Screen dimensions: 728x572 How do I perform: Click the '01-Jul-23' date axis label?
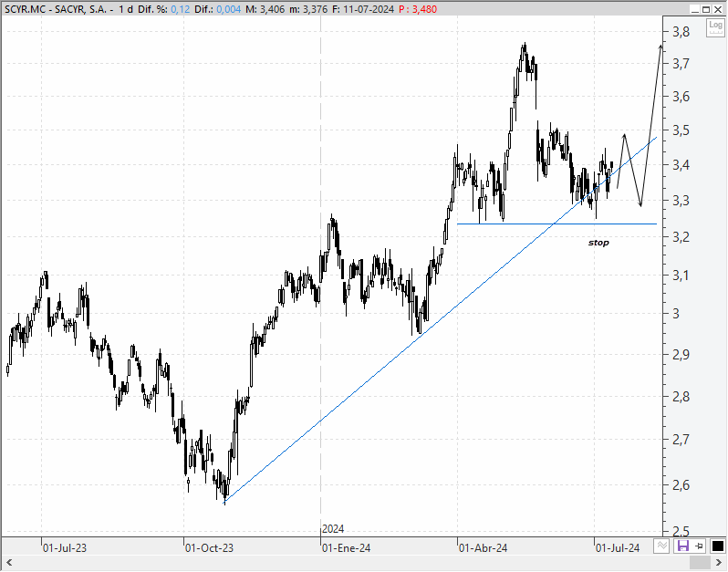65,548
